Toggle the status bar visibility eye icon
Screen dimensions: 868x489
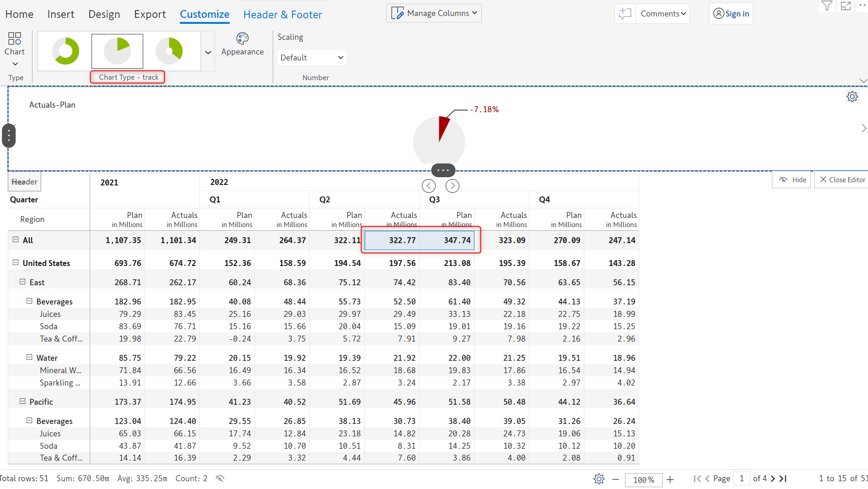(220, 478)
